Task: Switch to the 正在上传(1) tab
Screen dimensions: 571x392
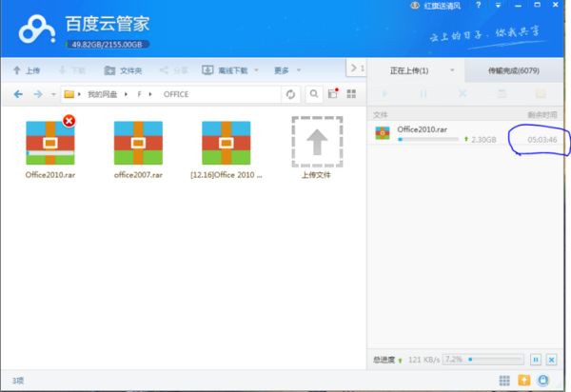Action: pyautogui.click(x=409, y=70)
